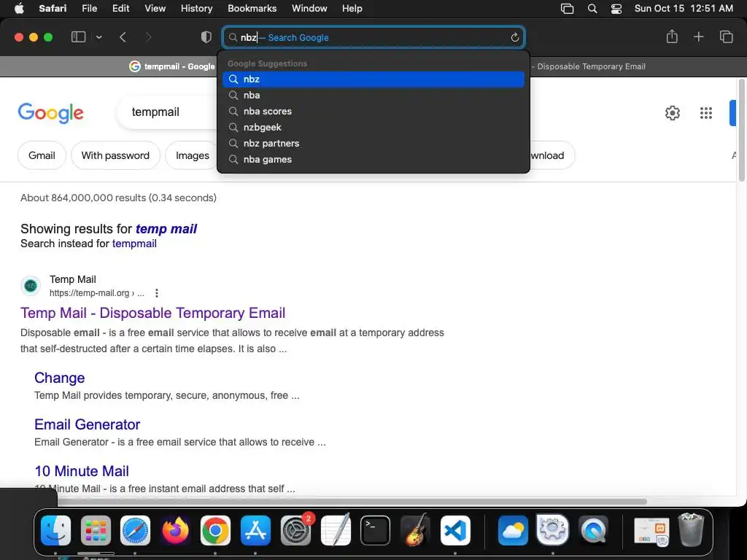Screen dimensions: 747x560
Task: Open the Apple menu
Action: (x=19, y=8)
